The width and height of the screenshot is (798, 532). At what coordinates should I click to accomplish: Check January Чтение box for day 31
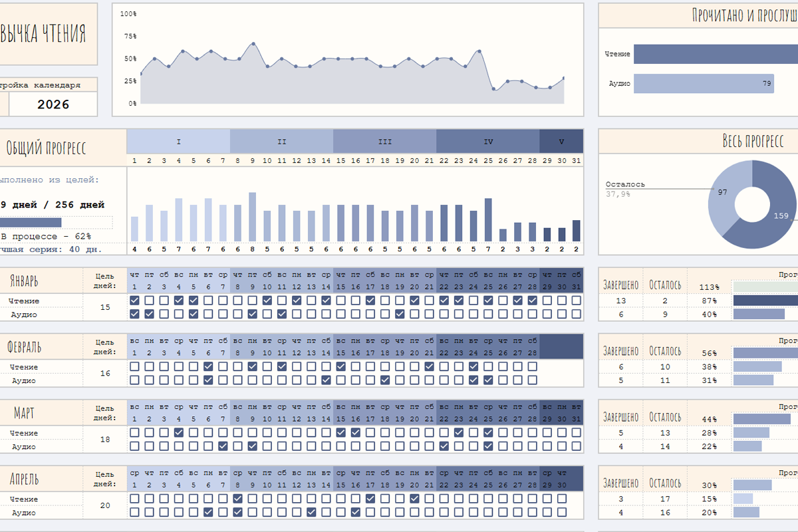pyautogui.click(x=576, y=301)
